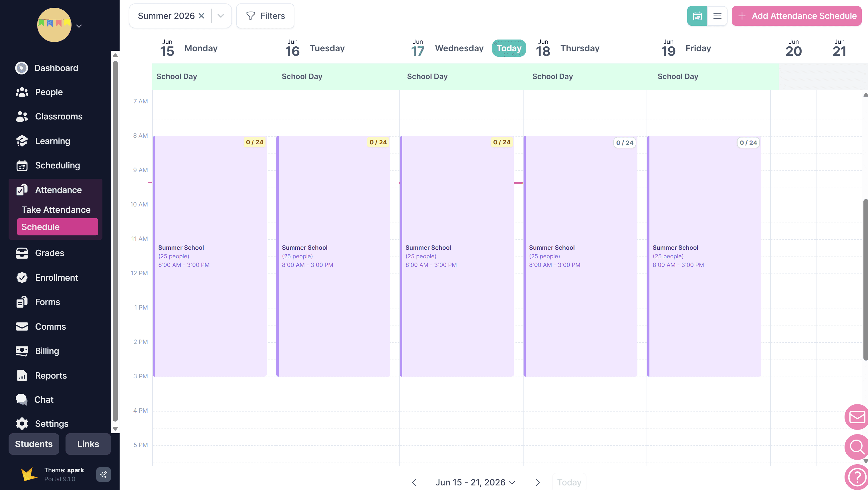Select Jun 21 date header

click(x=839, y=48)
